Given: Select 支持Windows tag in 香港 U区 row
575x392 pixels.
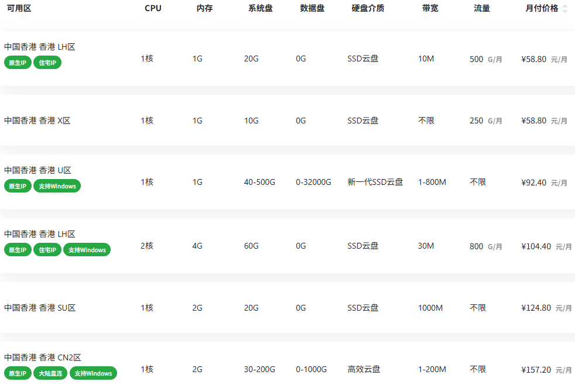Looking at the screenshot, I should tap(57, 186).
